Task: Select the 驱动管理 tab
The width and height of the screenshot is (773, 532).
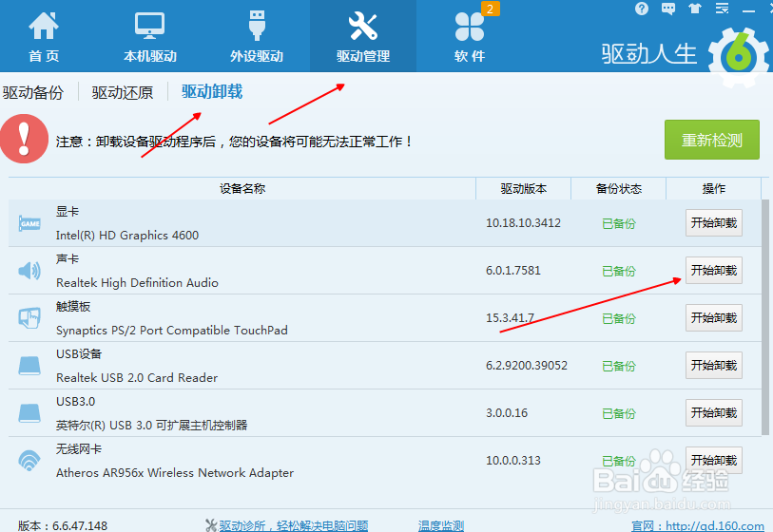Action: [363, 36]
